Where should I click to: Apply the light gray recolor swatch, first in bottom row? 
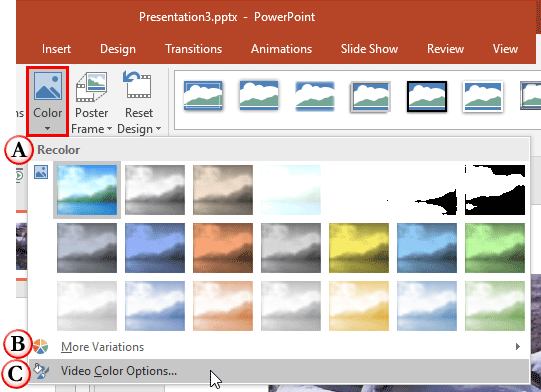[x=87, y=306]
